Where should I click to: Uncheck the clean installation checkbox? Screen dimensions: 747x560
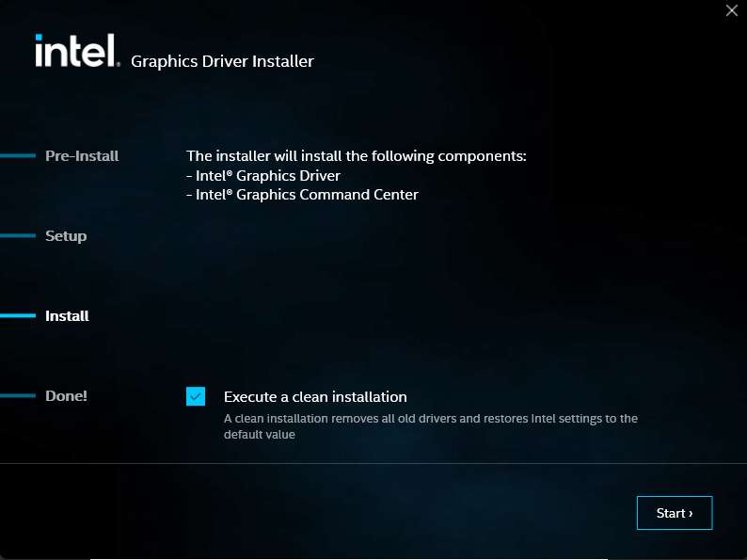(196, 396)
